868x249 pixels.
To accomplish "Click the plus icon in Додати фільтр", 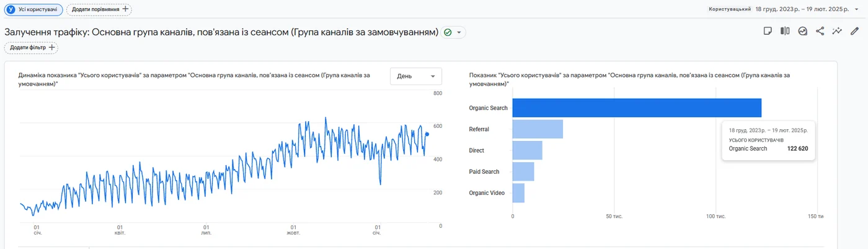I will point(51,47).
